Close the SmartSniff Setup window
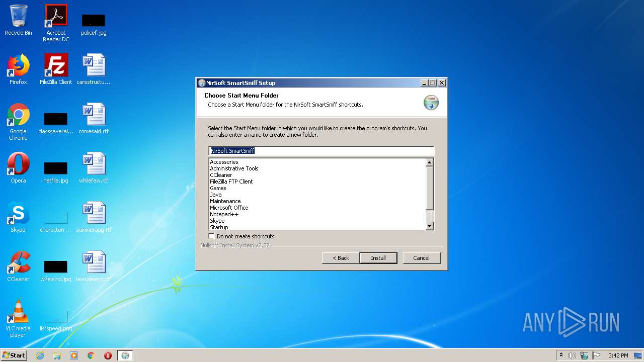The width and height of the screenshot is (644, 362). [x=442, y=83]
